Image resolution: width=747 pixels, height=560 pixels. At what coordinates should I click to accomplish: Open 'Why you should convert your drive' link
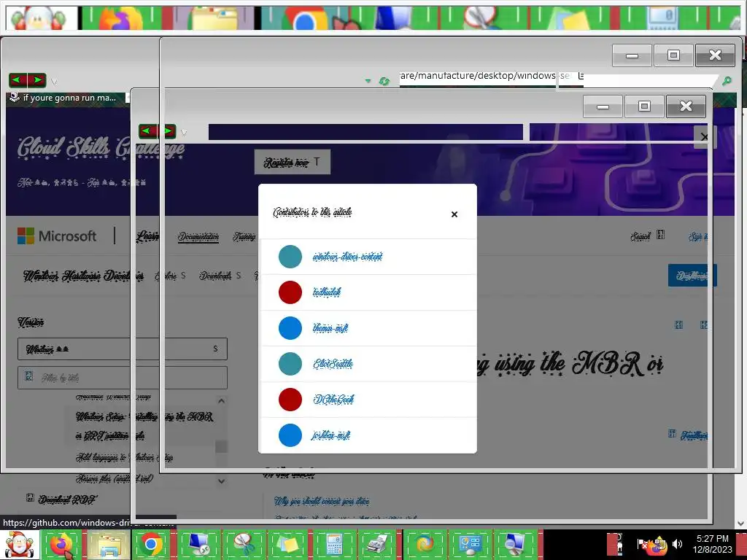click(322, 501)
